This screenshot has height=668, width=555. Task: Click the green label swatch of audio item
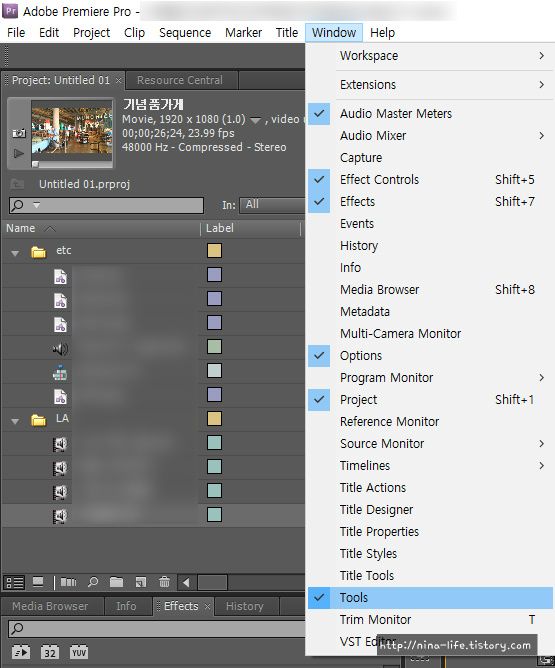pos(214,346)
